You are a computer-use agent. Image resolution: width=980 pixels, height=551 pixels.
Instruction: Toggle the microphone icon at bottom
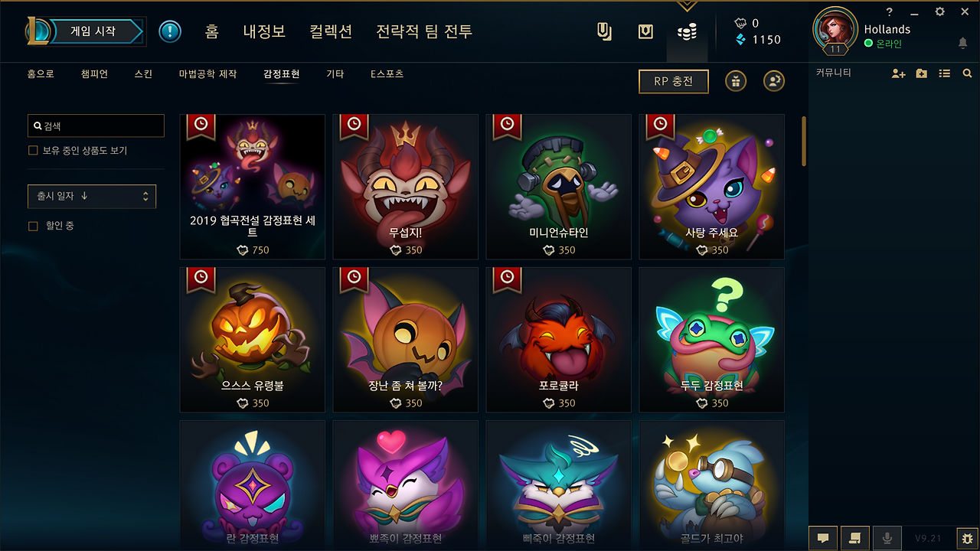[887, 538]
